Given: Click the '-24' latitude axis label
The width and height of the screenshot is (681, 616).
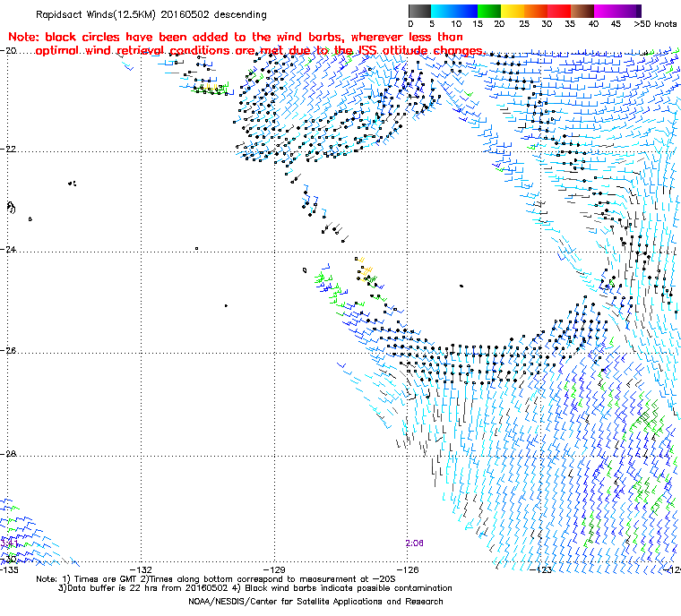Looking at the screenshot, I should 8,249.
